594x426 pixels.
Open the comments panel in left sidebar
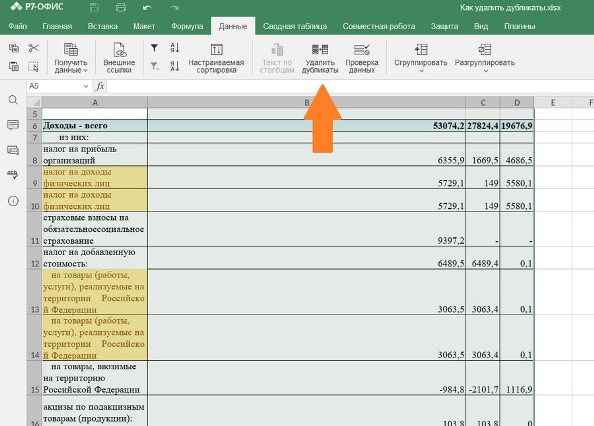[x=13, y=125]
